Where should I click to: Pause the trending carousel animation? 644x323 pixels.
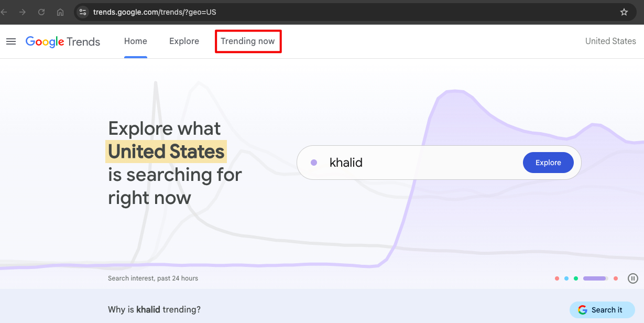(633, 278)
